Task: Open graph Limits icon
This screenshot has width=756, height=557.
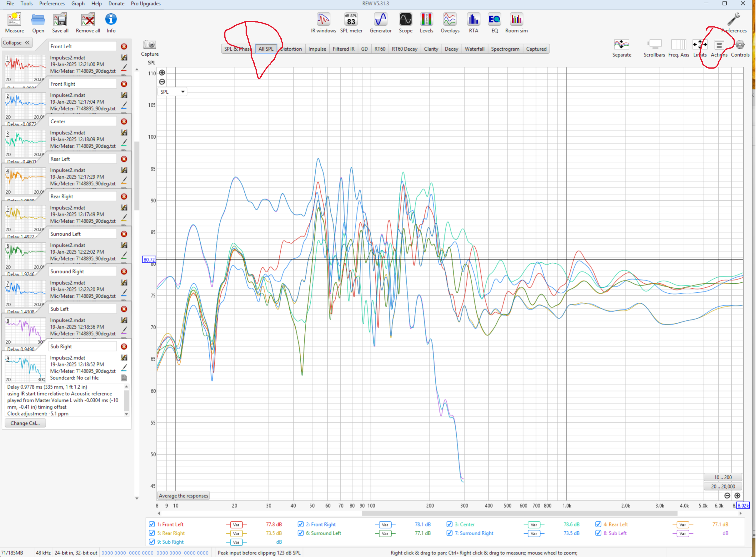Action: coord(700,44)
